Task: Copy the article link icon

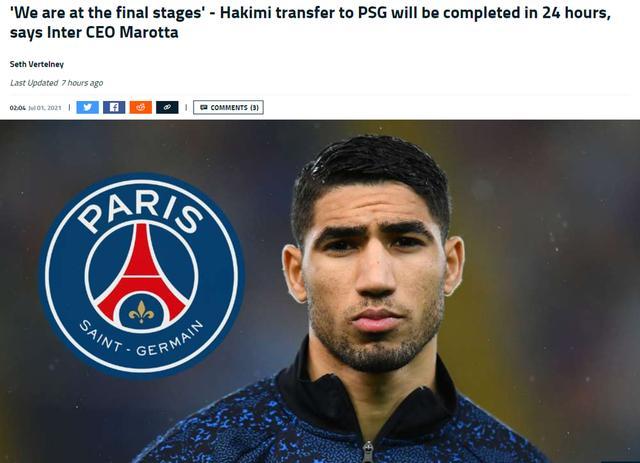Action: click(x=167, y=107)
